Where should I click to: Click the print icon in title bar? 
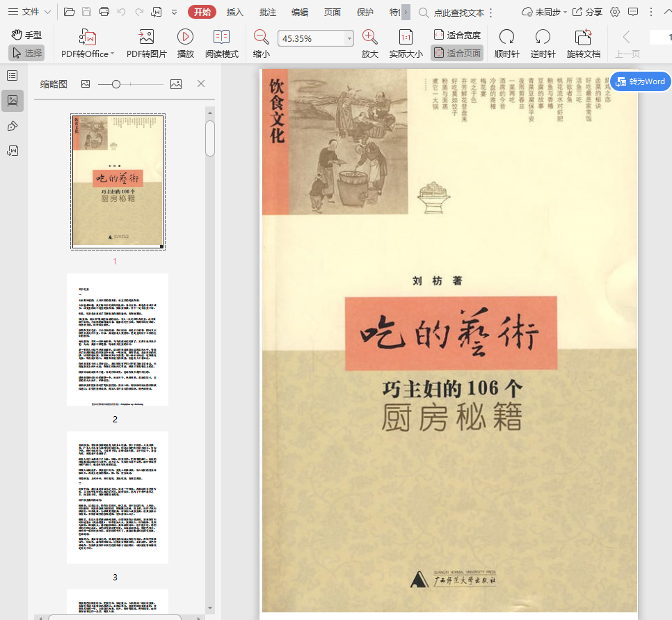tap(104, 12)
